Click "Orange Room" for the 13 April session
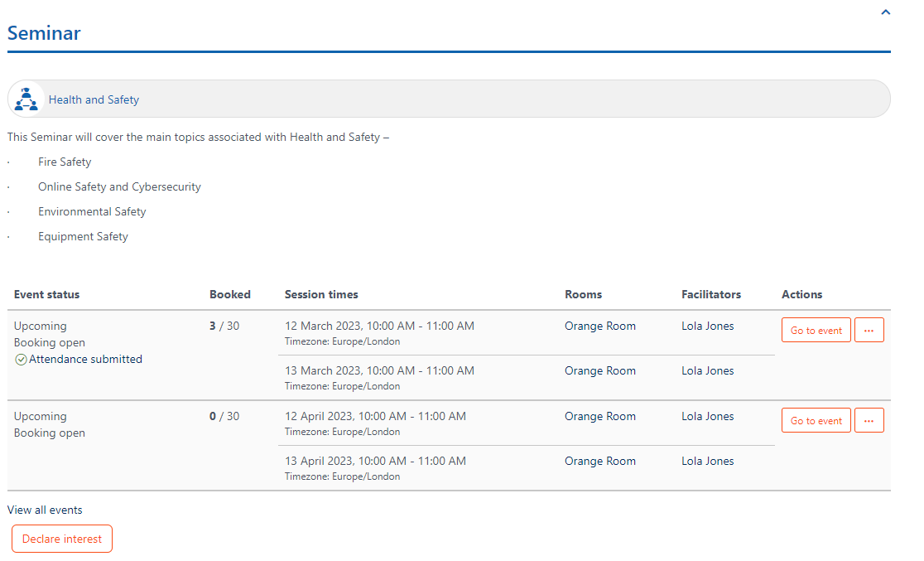This screenshot has height=561, width=924. (599, 461)
